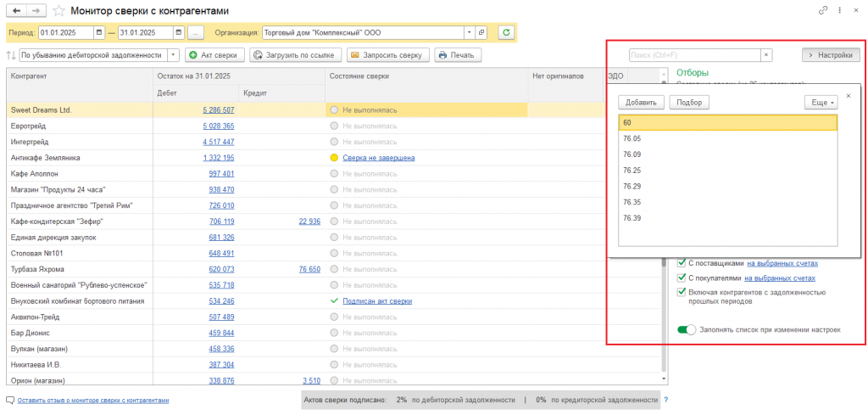Select the Евротрейд row
868x415 pixels.
(333, 126)
